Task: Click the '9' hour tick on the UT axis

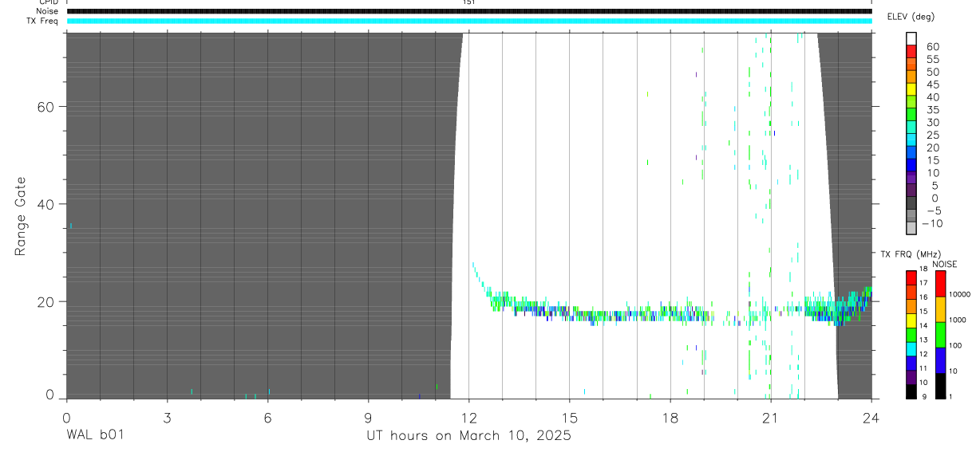Action: point(368,417)
